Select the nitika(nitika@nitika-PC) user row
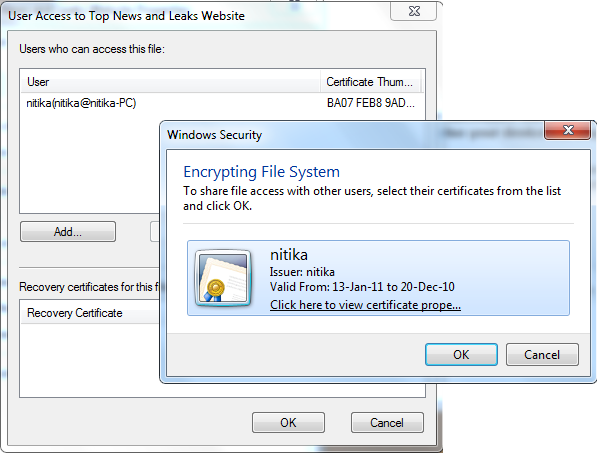597x453 pixels. pyautogui.click(x=222, y=103)
